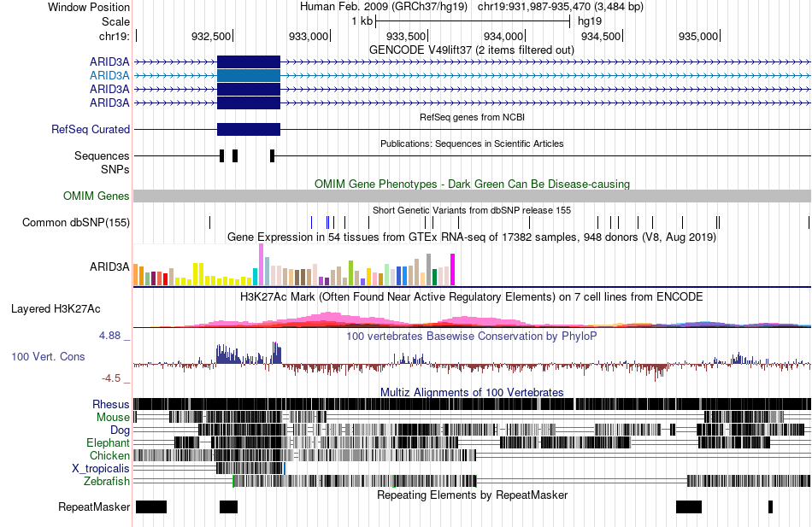Screen dimensions: 812x527
Task: Click the light-blue ARID3A exon block
Action: (249, 75)
